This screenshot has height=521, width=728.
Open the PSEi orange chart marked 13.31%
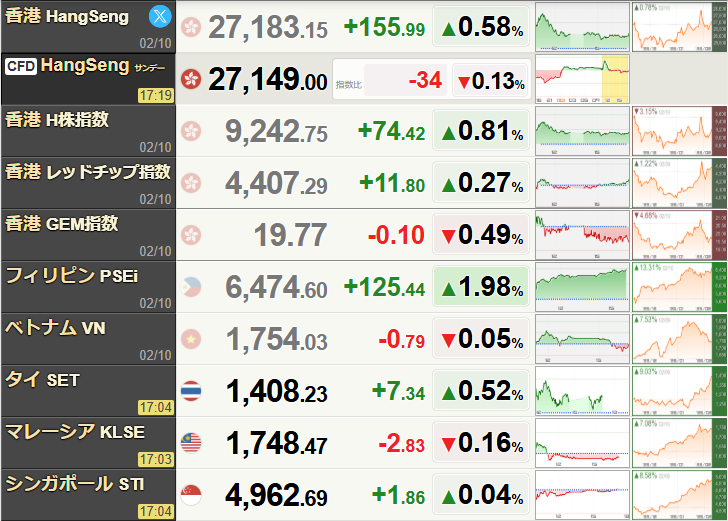tap(680, 287)
